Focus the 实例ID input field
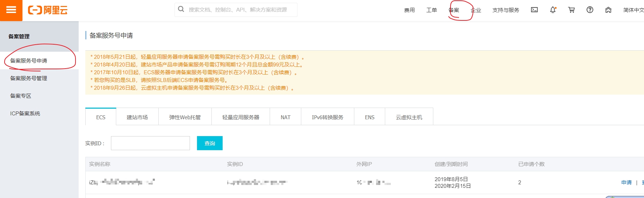The height and width of the screenshot is (198, 644). [150, 143]
